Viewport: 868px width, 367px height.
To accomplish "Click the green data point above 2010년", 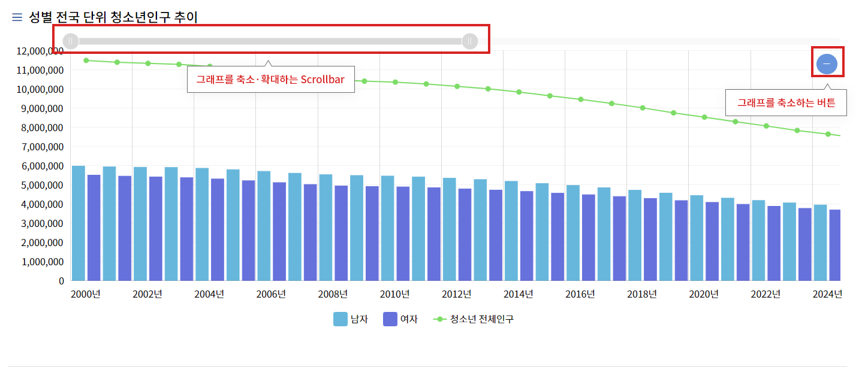I will coord(394,83).
